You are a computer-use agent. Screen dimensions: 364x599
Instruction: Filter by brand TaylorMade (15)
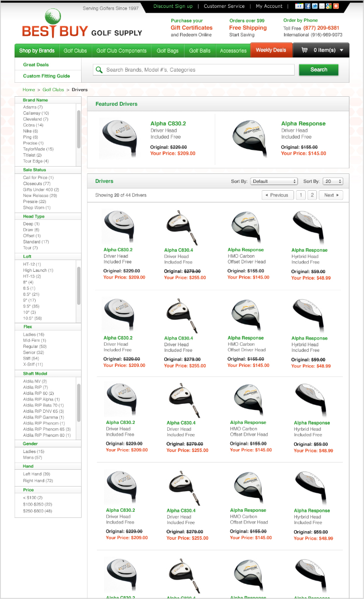point(38,149)
